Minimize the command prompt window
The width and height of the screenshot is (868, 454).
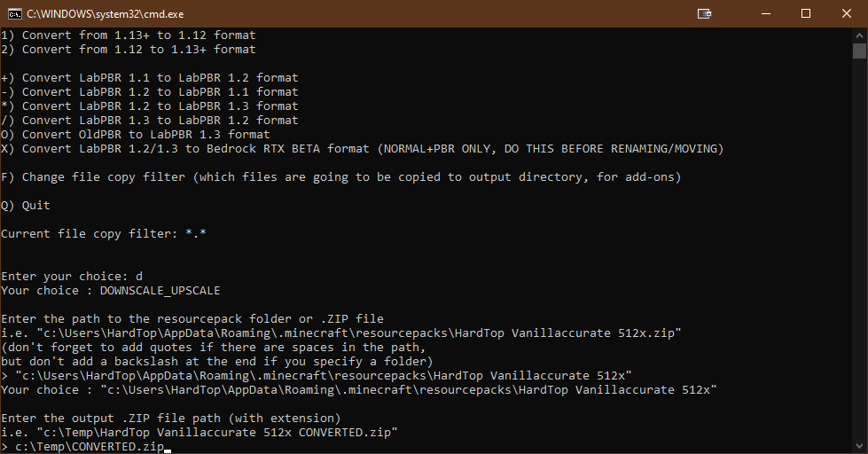tap(765, 13)
